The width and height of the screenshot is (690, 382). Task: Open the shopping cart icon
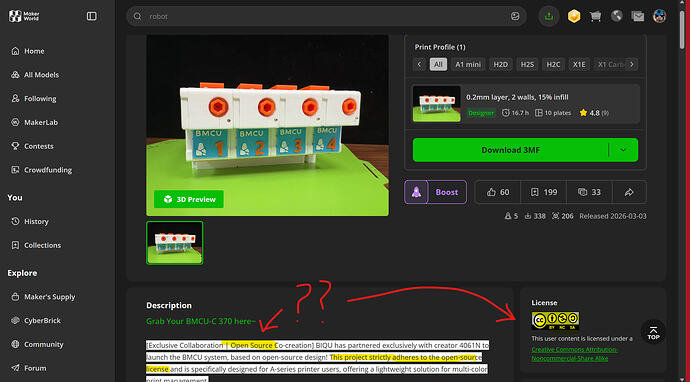595,16
